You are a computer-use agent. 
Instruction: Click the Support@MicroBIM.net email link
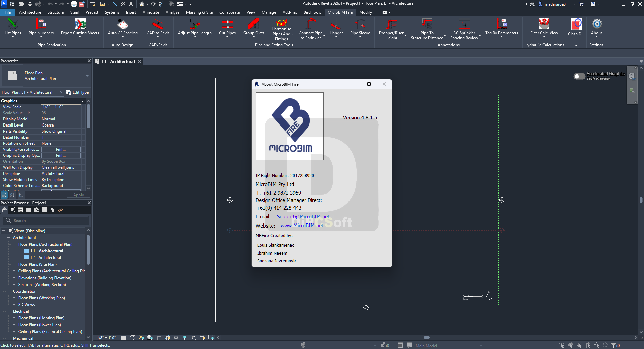pyautogui.click(x=303, y=217)
